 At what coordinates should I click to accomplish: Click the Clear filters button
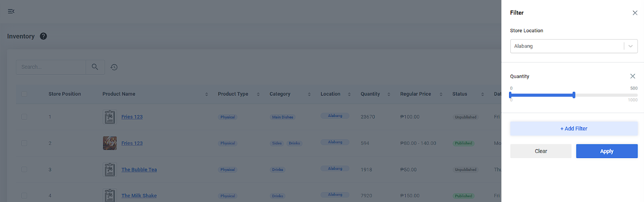point(541,151)
